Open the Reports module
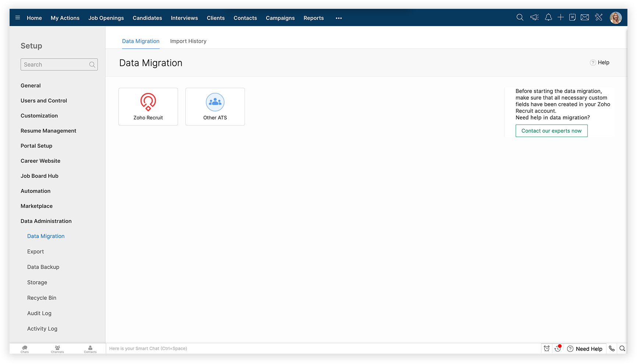This screenshot has height=364, width=637. pos(314,18)
